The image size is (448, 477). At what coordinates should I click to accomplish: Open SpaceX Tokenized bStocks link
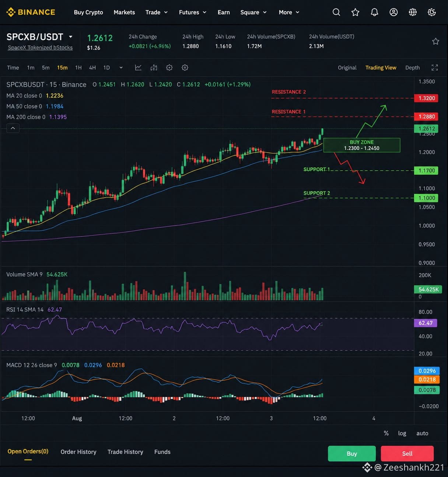pos(40,48)
